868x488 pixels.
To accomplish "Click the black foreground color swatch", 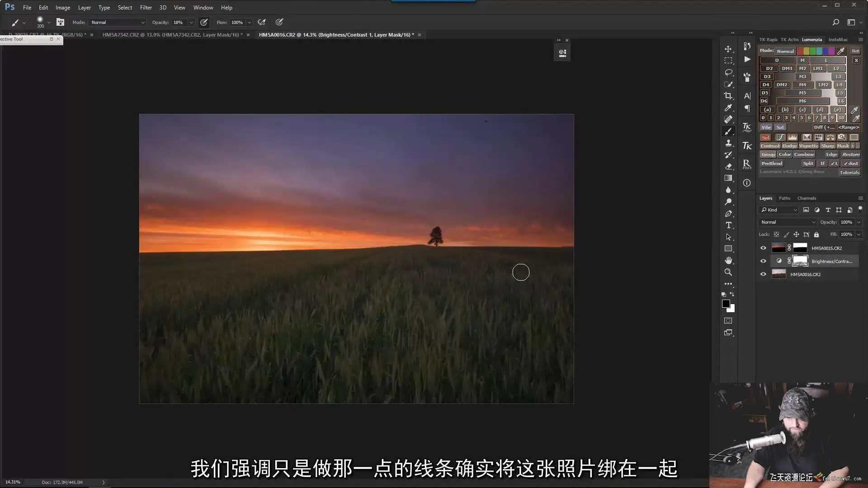I will 726,304.
